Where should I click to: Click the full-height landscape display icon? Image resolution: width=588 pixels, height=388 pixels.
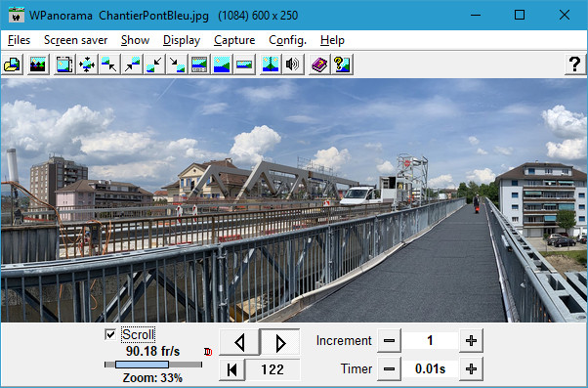[x=222, y=65]
